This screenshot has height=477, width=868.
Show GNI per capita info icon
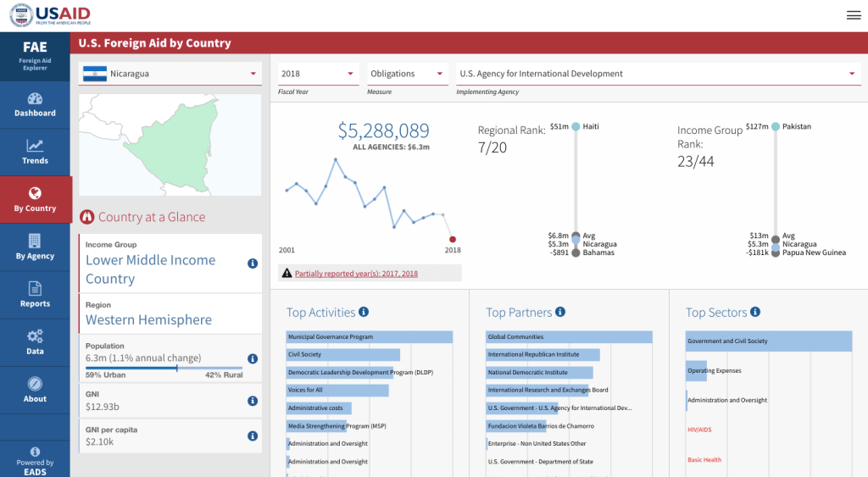[x=253, y=436]
